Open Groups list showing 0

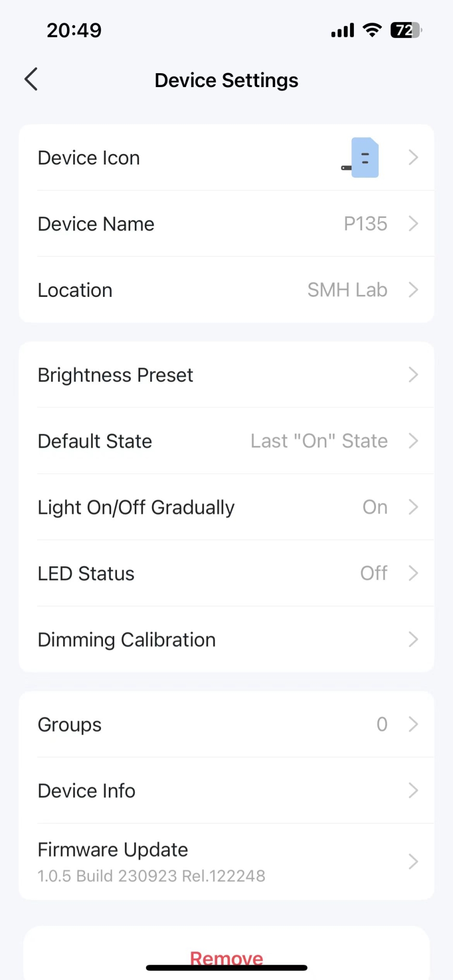226,725
